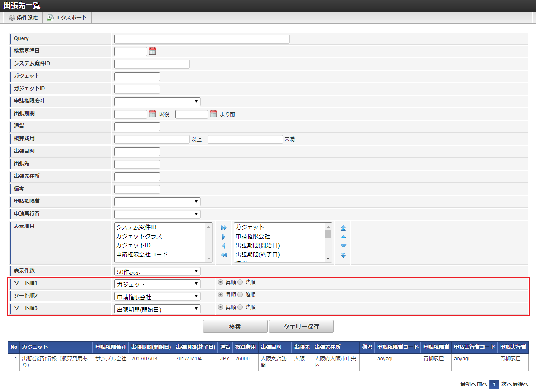536x392 pixels.
Task: Expand the 表示件数 dropdown
Action: (157, 272)
